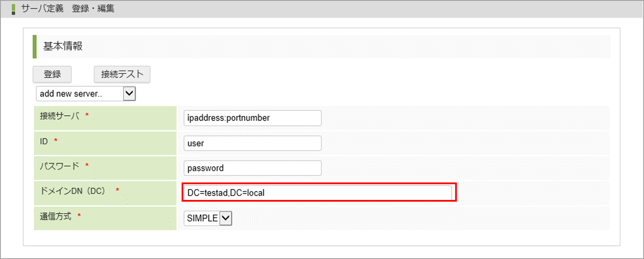
Task: Click the arrow beside 'add new server..'
Action: [x=129, y=94]
